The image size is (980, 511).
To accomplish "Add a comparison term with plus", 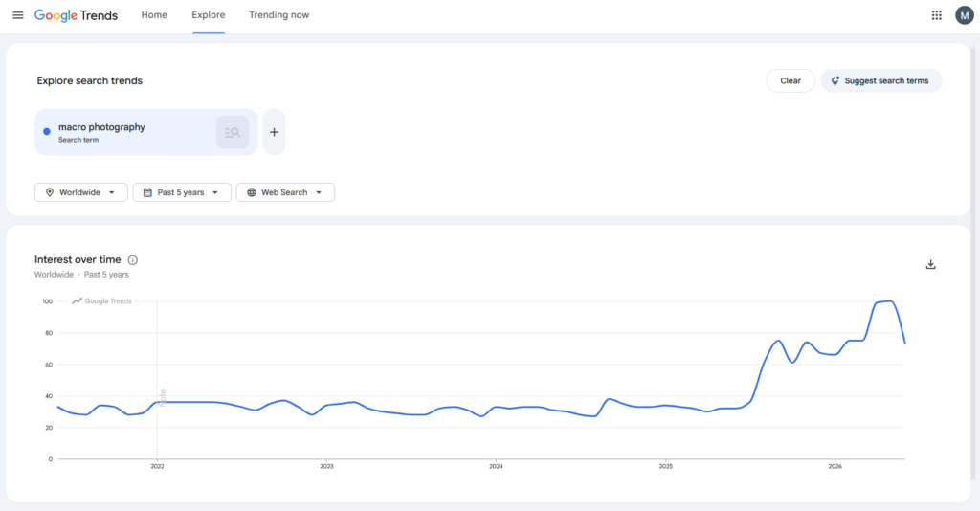I will point(274,132).
